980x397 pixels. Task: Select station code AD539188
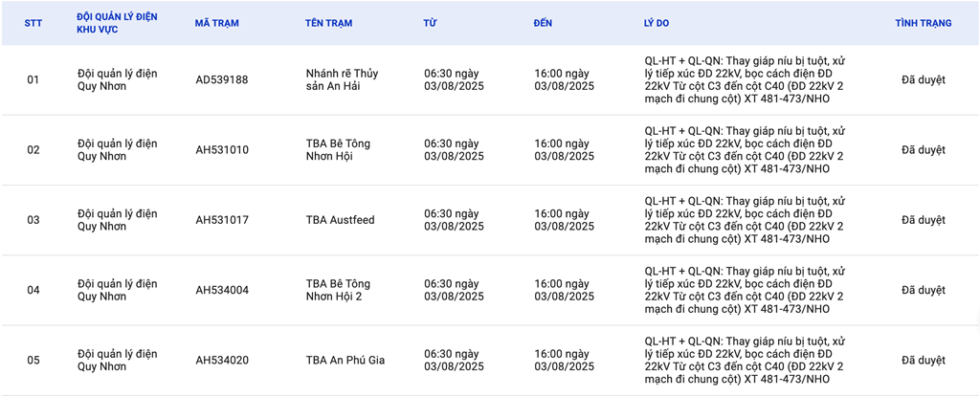pyautogui.click(x=221, y=79)
